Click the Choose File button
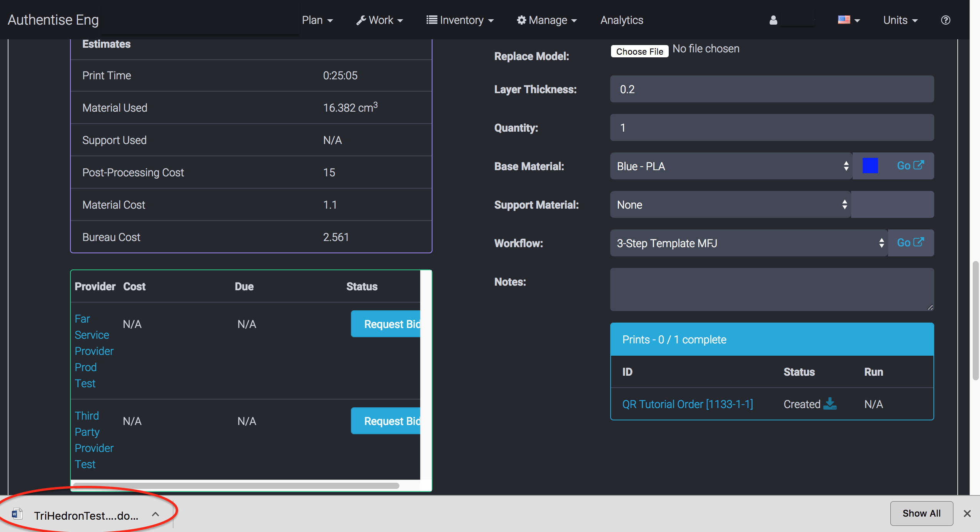Screen dimensions: 980x532 click(639, 51)
